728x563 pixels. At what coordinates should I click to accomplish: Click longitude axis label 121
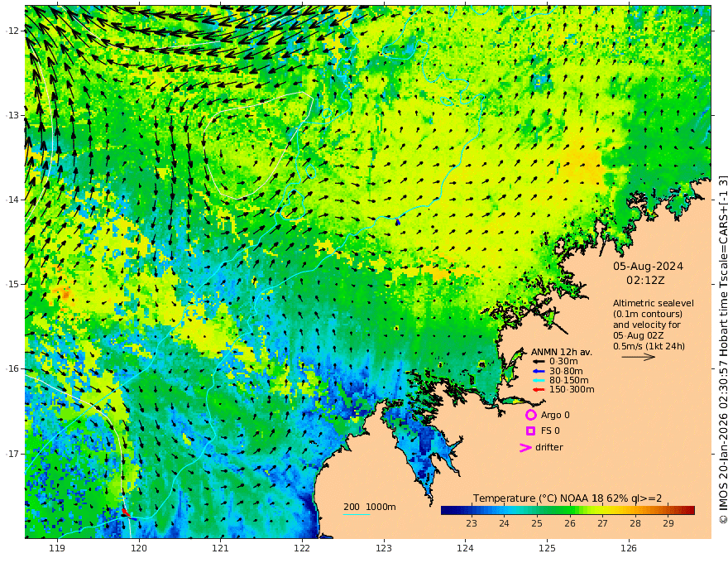coord(221,548)
